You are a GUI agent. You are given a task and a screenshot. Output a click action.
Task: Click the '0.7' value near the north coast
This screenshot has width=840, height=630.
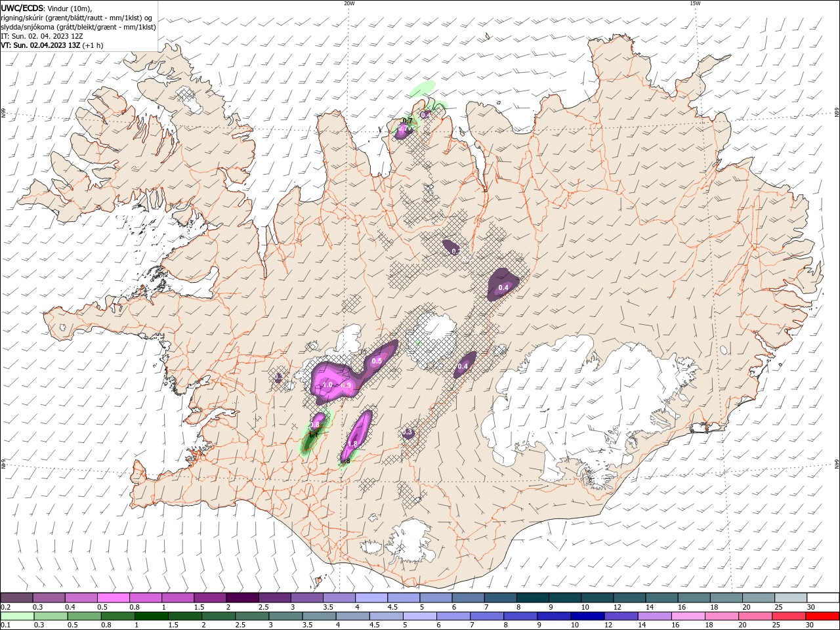click(407, 121)
